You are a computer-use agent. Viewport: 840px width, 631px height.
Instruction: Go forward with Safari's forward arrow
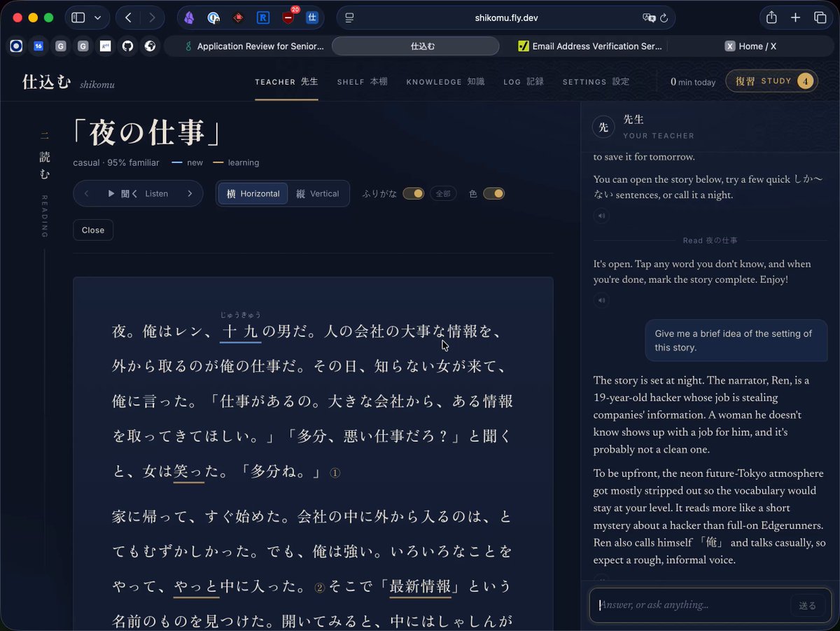152,18
